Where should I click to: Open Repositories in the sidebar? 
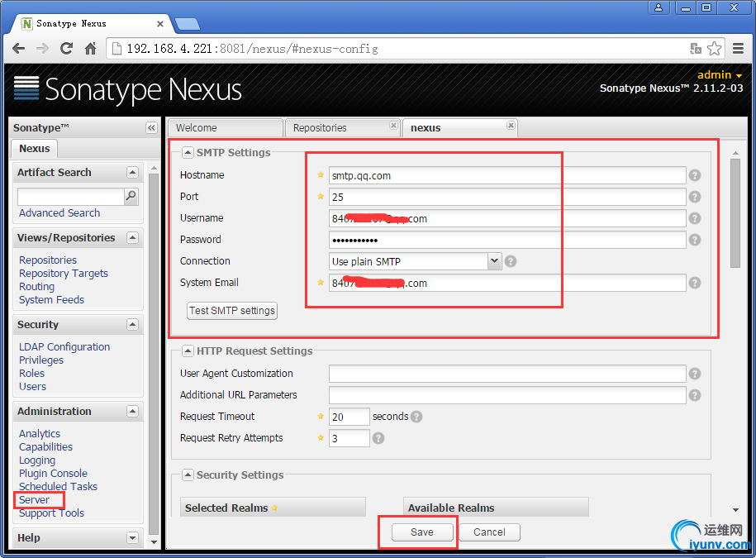pos(48,260)
